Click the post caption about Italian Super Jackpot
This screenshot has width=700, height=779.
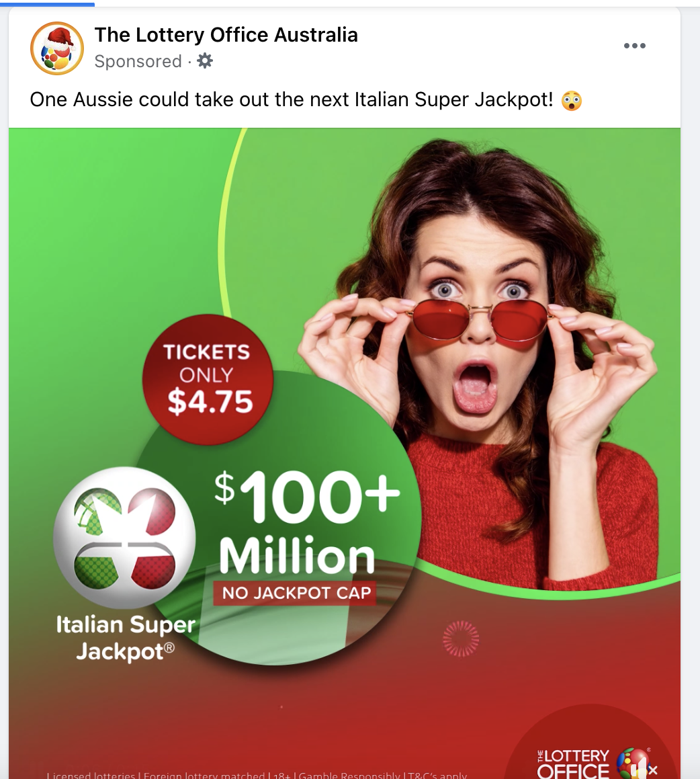[292, 99]
